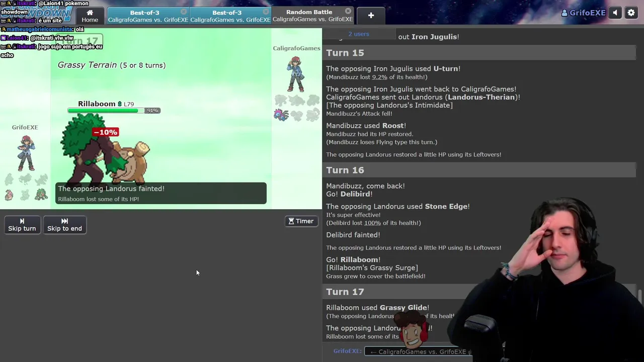Viewport: 644px width, 362px height.
Task: Click the GrifoEXE trainer sprite
Action: [x=25, y=153]
